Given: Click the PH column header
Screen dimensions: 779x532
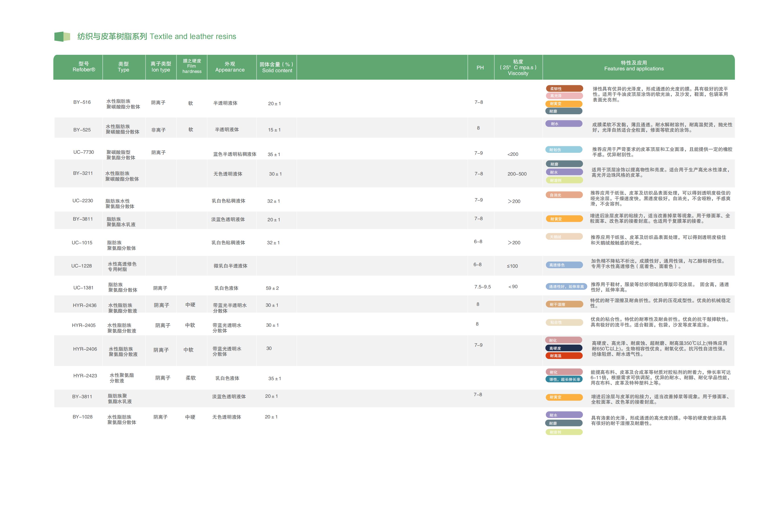Looking at the screenshot, I should tap(480, 68).
